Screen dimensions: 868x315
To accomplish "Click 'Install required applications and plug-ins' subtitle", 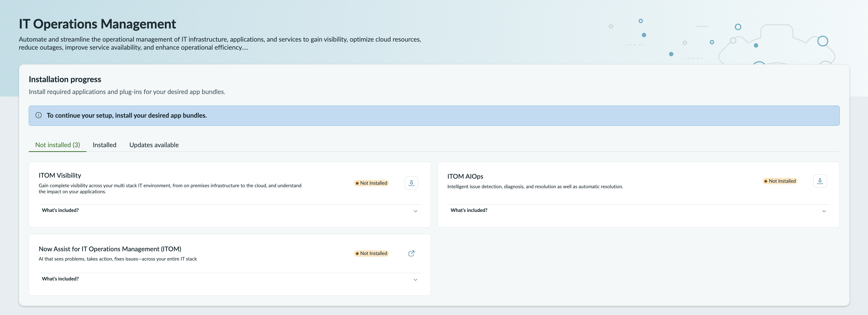I will tap(127, 92).
